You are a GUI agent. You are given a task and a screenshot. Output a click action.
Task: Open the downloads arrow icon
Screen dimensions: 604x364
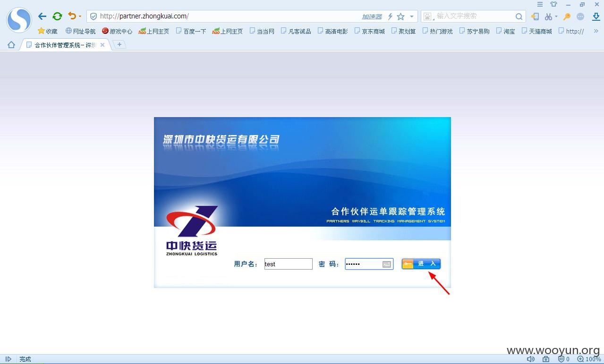coord(596,17)
